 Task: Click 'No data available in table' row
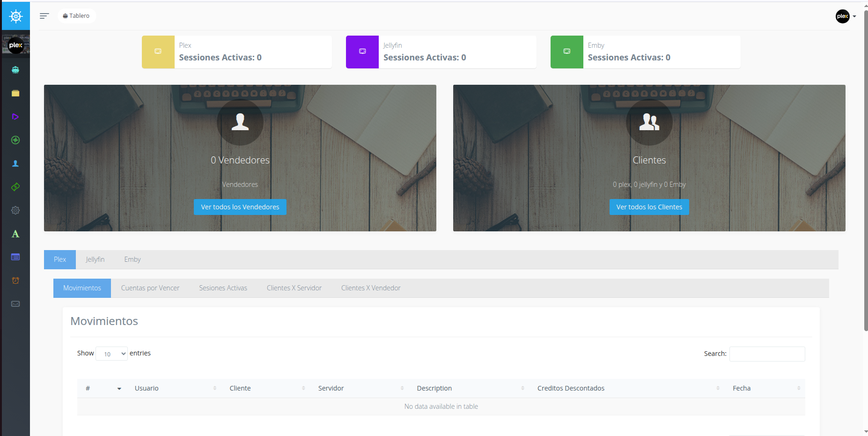441,406
